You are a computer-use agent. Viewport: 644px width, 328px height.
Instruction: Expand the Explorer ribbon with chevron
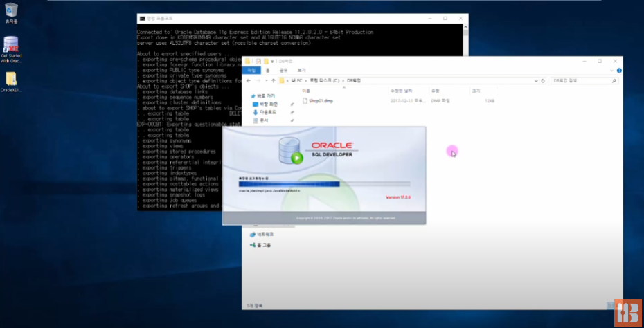(612, 71)
